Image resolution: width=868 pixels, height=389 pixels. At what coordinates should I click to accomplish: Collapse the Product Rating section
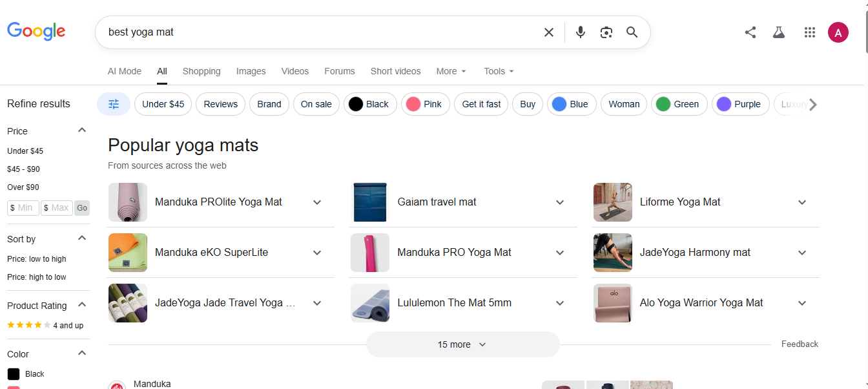tap(82, 305)
